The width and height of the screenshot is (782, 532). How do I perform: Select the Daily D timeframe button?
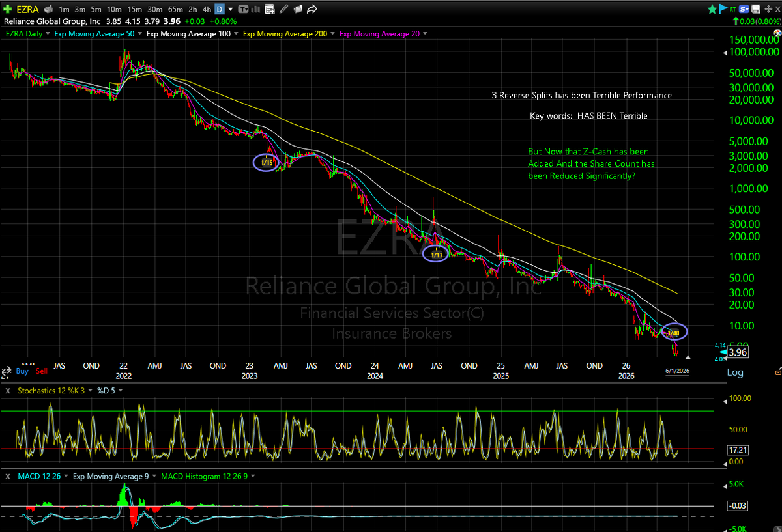point(220,9)
